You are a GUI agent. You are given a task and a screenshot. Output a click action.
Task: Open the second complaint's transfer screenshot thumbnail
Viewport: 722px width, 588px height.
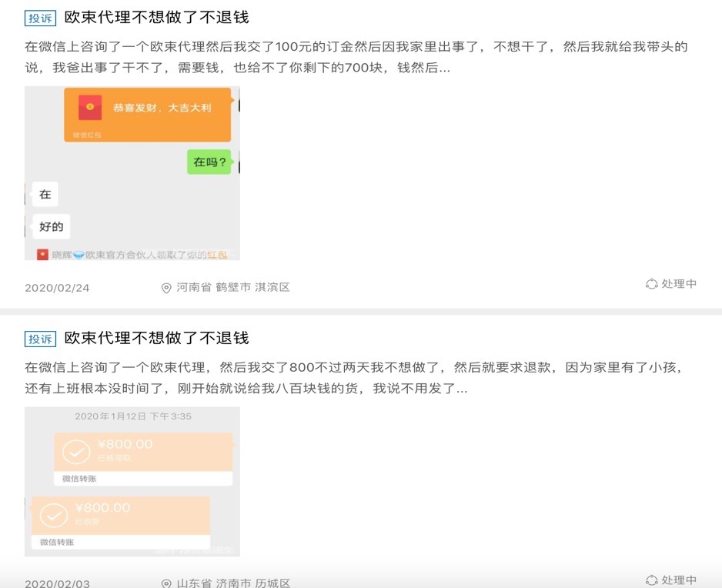pyautogui.click(x=132, y=481)
